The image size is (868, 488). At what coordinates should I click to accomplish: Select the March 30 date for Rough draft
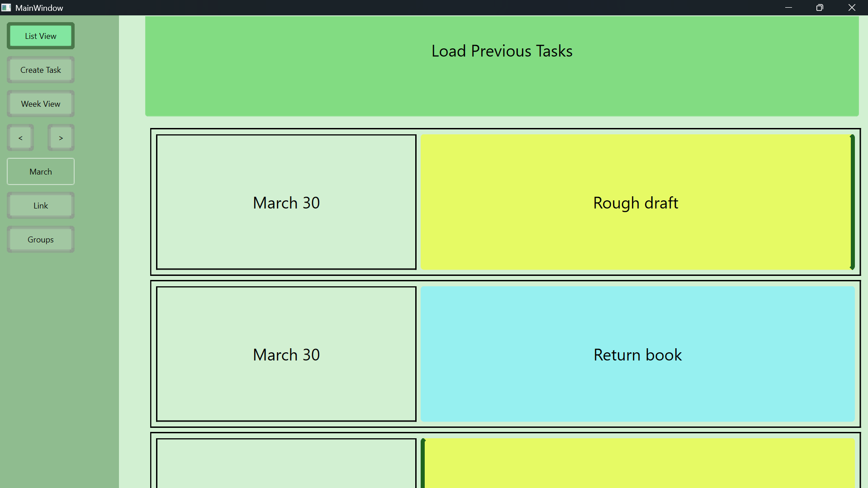tap(286, 202)
